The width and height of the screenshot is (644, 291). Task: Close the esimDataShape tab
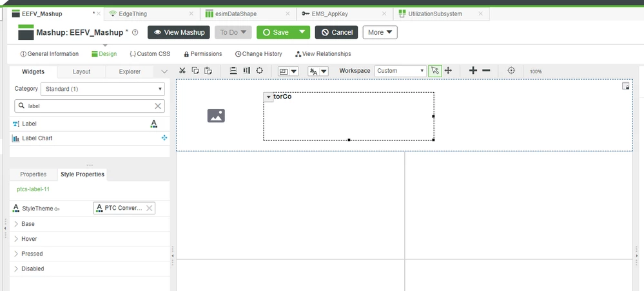click(x=288, y=14)
